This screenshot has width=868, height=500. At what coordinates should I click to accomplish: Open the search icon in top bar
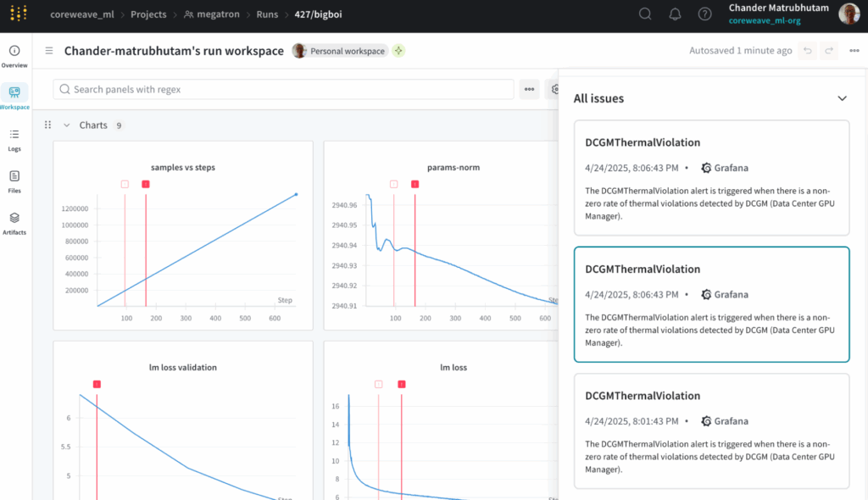645,14
